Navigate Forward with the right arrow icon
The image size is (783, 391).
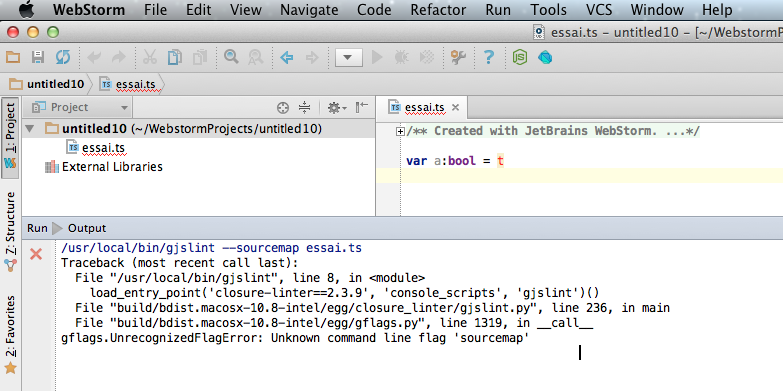point(312,58)
